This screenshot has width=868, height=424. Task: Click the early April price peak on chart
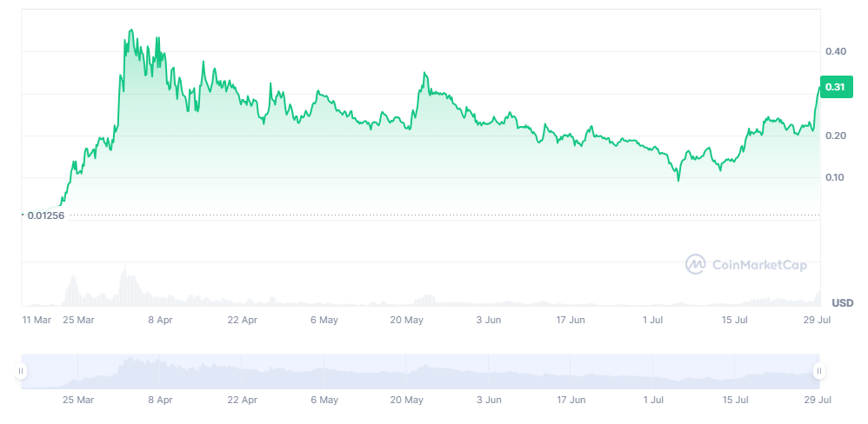tap(130, 31)
